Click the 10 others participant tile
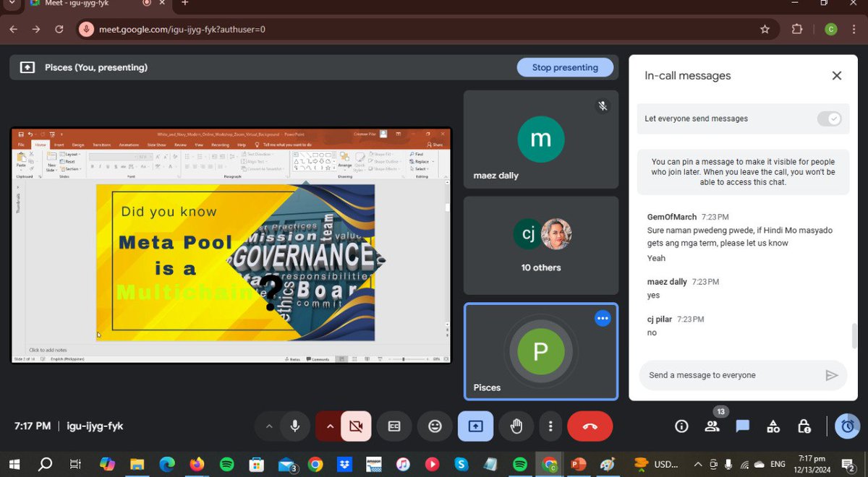This screenshot has width=868, height=477. click(x=541, y=246)
